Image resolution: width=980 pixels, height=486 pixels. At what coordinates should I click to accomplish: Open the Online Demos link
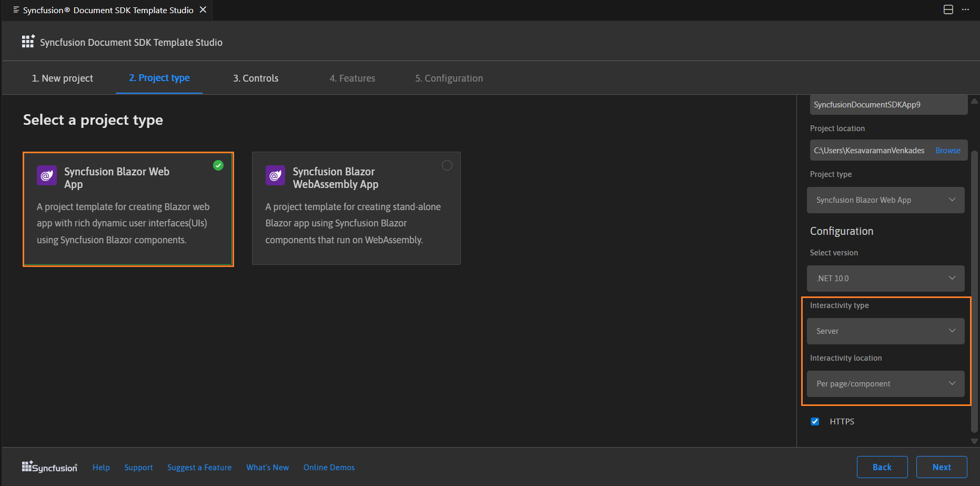coord(329,467)
